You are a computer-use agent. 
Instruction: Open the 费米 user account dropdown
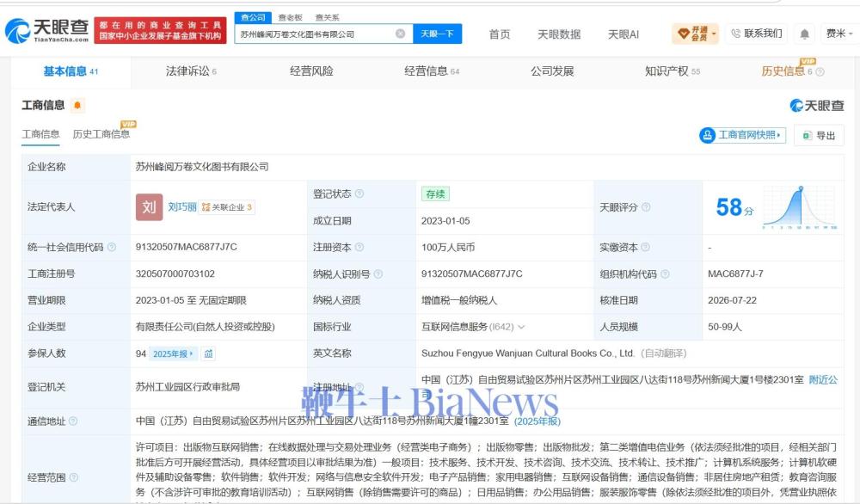839,34
